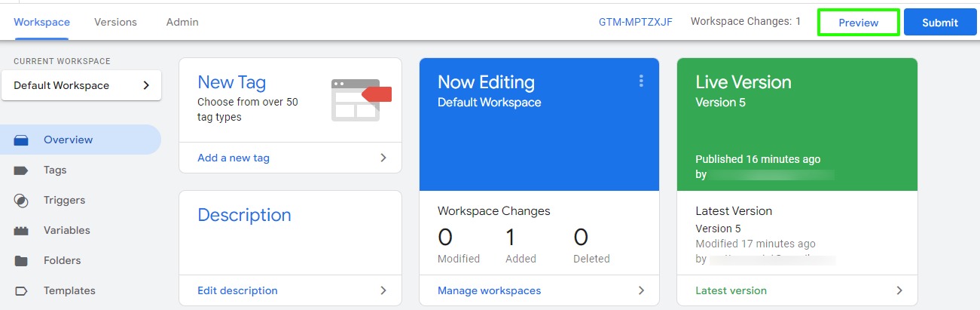
Task: Click the Tags label icon in sidebar
Action: (21, 170)
